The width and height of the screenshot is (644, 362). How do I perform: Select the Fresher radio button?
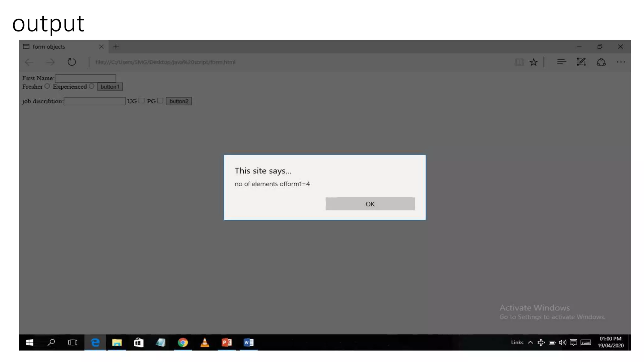pyautogui.click(x=47, y=86)
